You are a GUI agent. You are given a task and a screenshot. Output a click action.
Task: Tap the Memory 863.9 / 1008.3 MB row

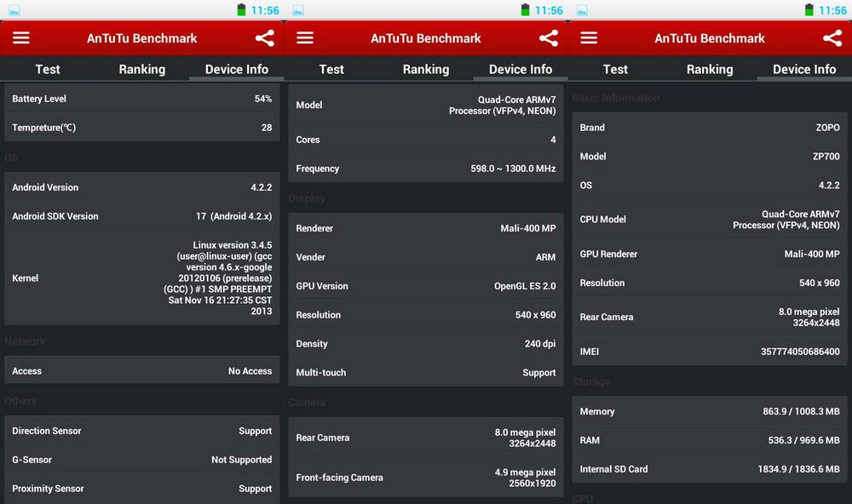coord(710,411)
